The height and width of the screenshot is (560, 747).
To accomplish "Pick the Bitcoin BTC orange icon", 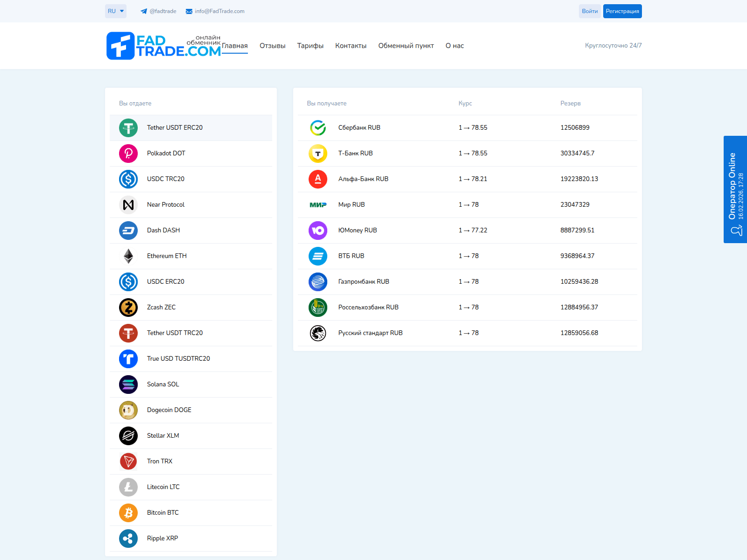I will 128,513.
